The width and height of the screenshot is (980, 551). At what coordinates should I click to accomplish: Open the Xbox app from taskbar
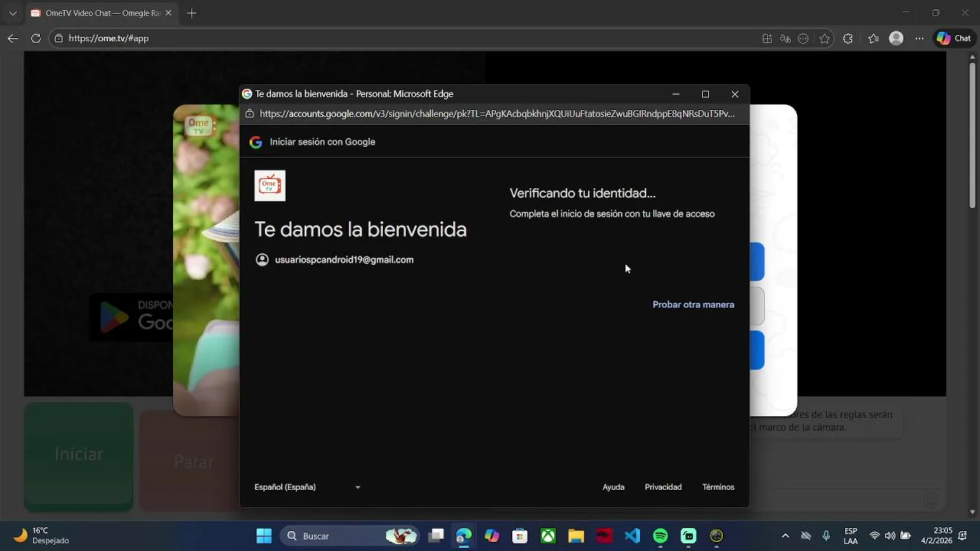(x=548, y=536)
